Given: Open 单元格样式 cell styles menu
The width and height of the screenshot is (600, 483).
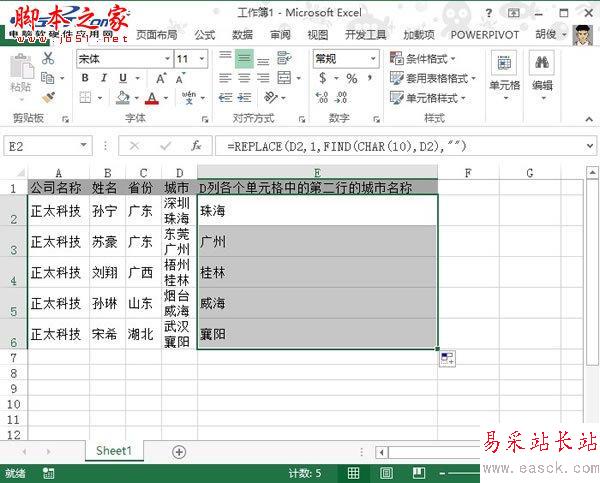Looking at the screenshot, I should point(428,98).
